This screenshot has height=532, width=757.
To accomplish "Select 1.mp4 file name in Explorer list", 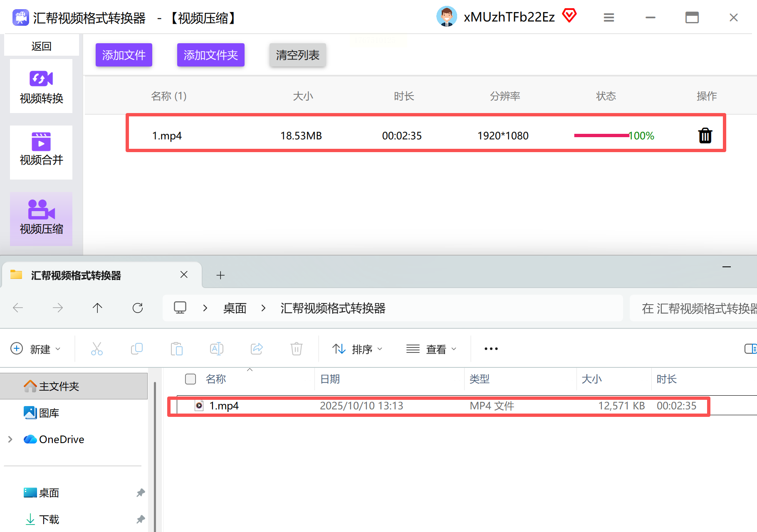I will point(224,406).
